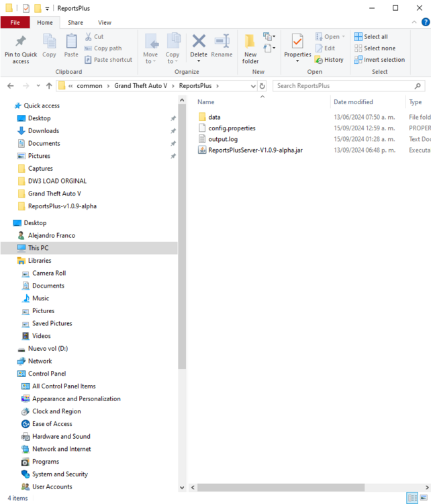Click the Rename ribbon icon
The width and height of the screenshot is (431, 504).
[x=222, y=41]
